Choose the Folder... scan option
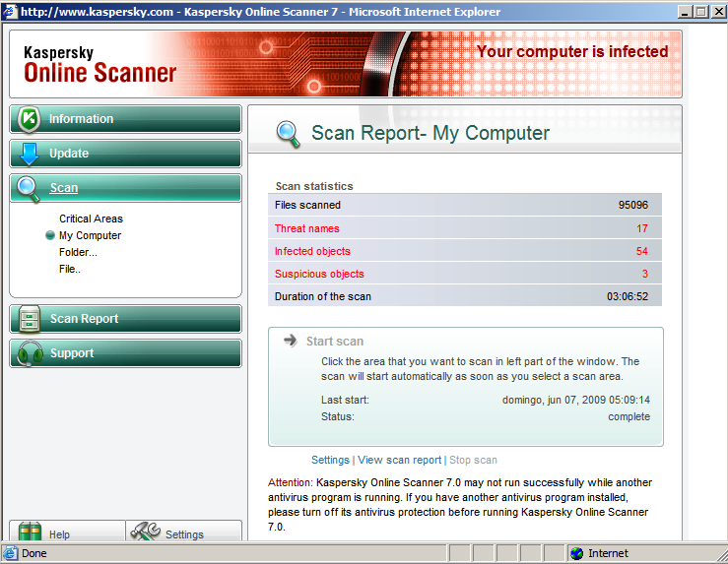Image resolution: width=728 pixels, height=564 pixels. [78, 252]
